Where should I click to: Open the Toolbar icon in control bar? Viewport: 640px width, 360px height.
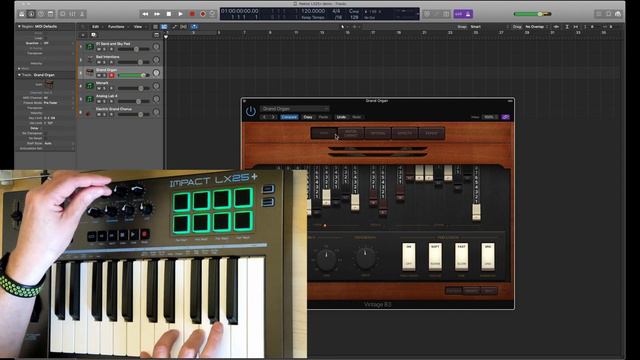51,14
